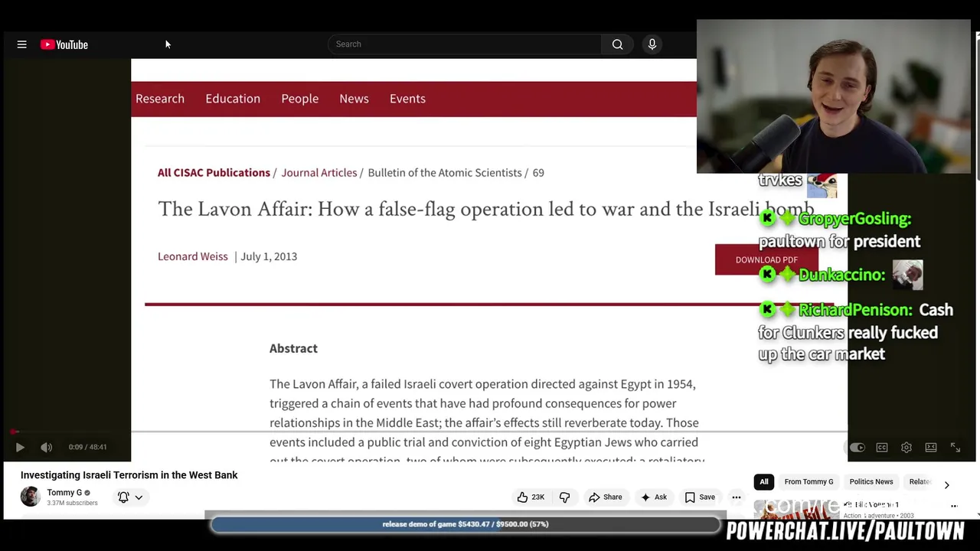
Task: Open recommended video three-dot menu
Action: [954, 506]
